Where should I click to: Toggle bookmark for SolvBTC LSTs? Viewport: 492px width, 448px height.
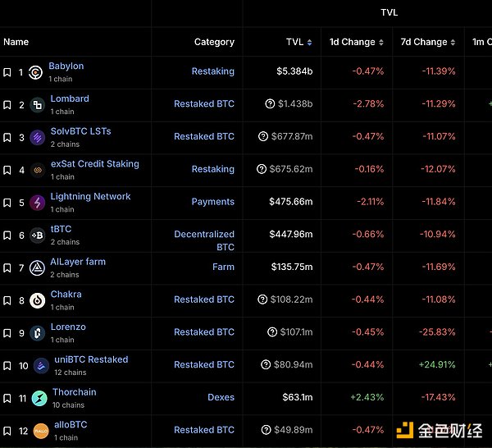pos(7,137)
